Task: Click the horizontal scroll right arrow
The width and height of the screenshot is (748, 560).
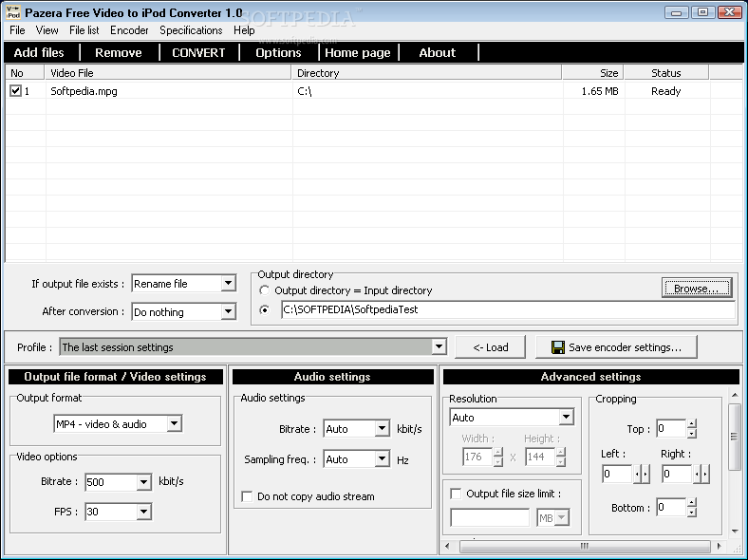Action: pyautogui.click(x=719, y=546)
